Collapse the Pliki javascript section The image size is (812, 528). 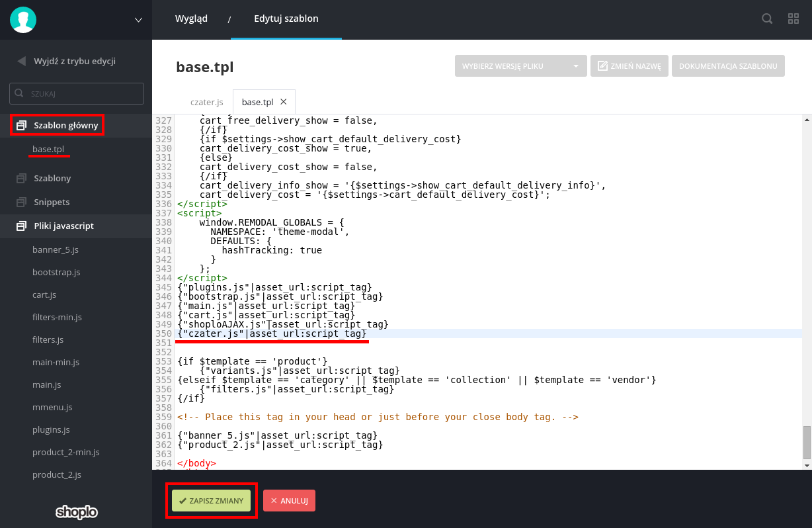tap(64, 226)
